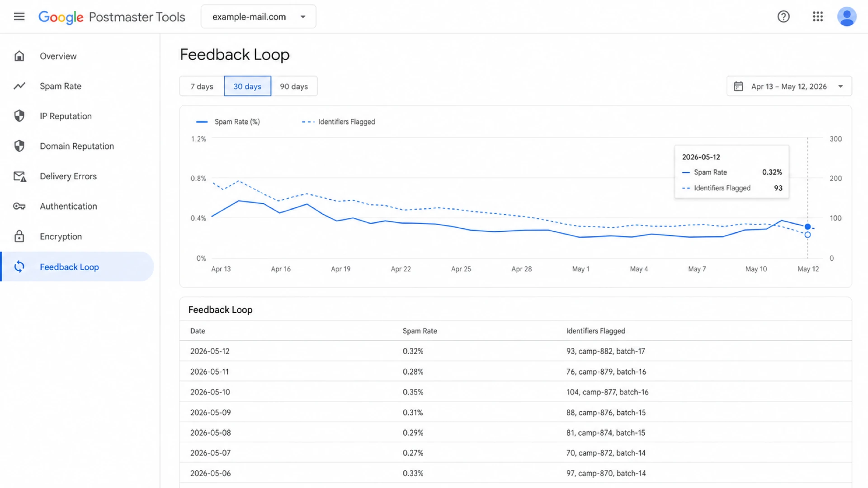
Task: Switch to the 90 days range
Action: tap(294, 86)
